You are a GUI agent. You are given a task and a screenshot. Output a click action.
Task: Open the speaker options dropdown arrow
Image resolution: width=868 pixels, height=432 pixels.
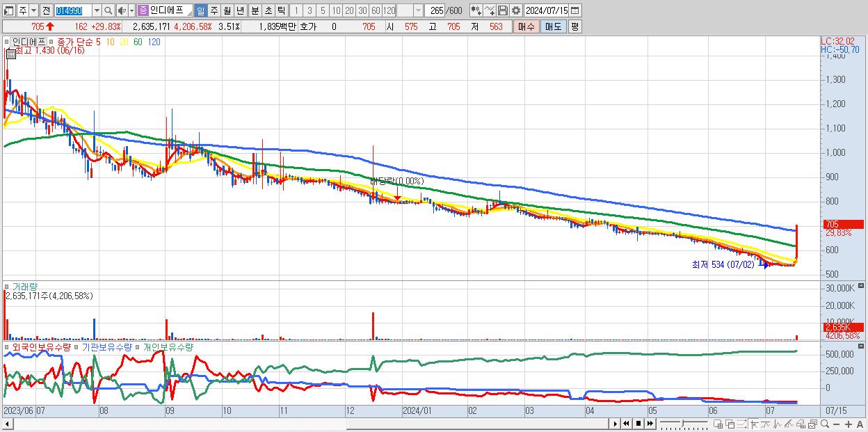(131, 10)
